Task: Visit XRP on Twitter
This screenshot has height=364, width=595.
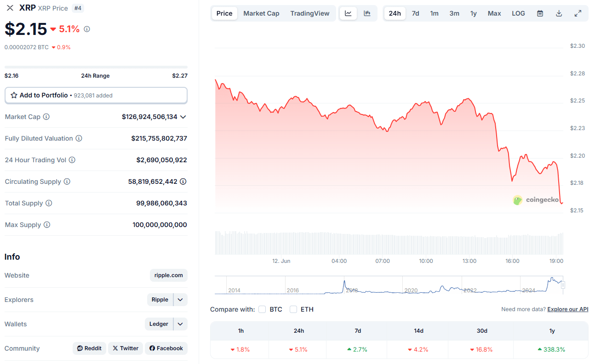Action: [x=125, y=348]
